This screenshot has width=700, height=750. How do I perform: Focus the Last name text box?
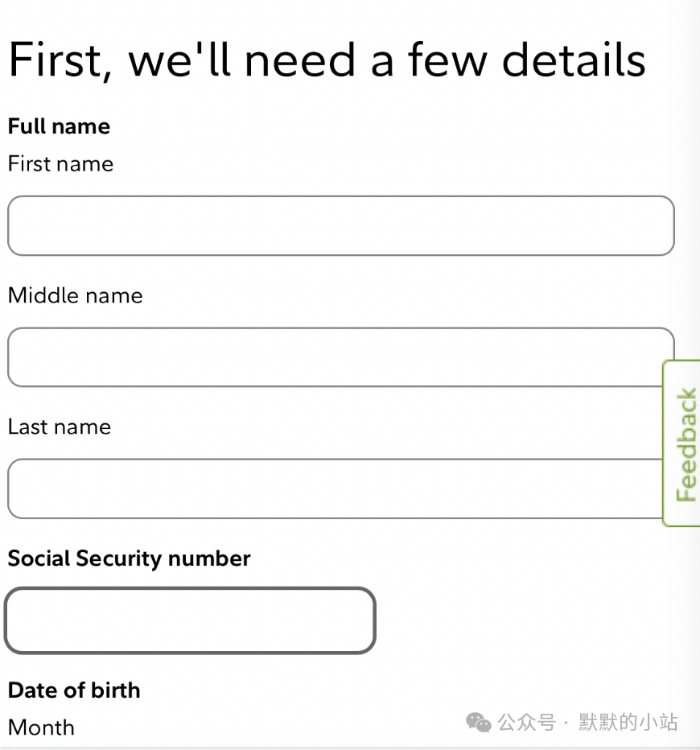click(335, 488)
